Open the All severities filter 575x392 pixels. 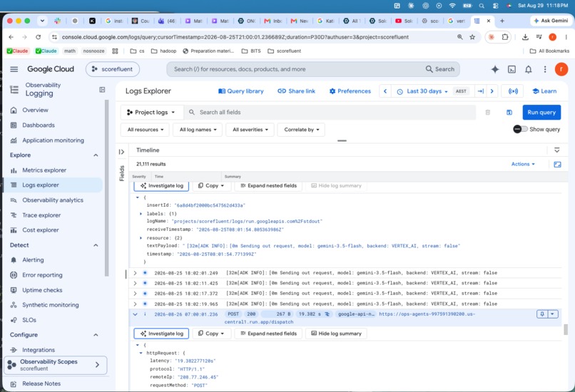250,130
